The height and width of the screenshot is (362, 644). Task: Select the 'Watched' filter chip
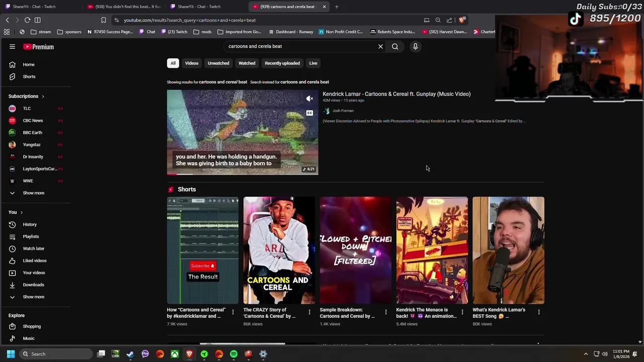247,63
